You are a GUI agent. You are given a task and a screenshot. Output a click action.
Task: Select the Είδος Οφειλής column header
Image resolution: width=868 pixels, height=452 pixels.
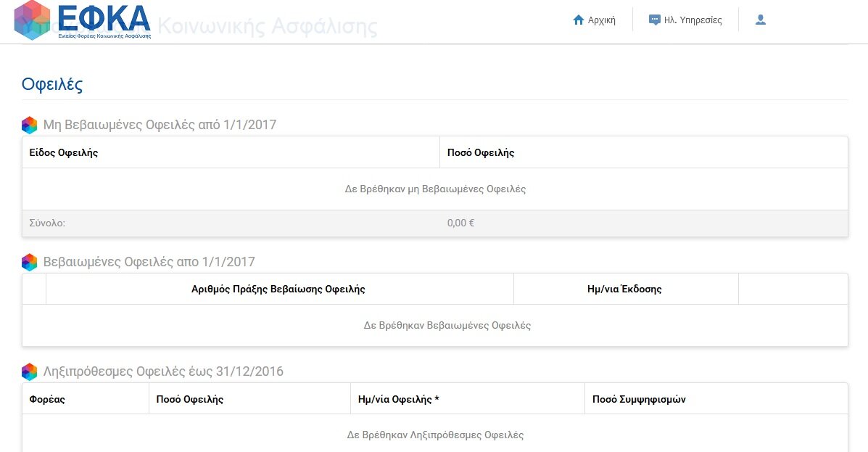click(64, 152)
